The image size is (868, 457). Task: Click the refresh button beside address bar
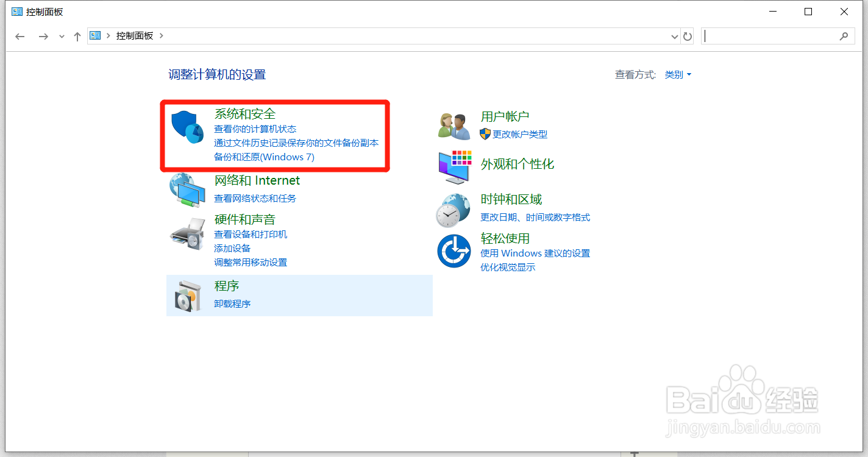(688, 37)
